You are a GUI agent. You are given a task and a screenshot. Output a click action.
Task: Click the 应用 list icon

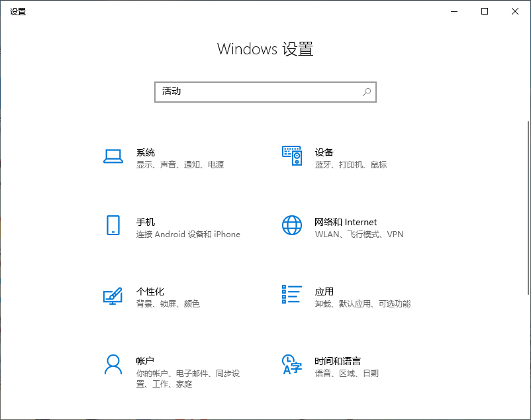tap(291, 295)
